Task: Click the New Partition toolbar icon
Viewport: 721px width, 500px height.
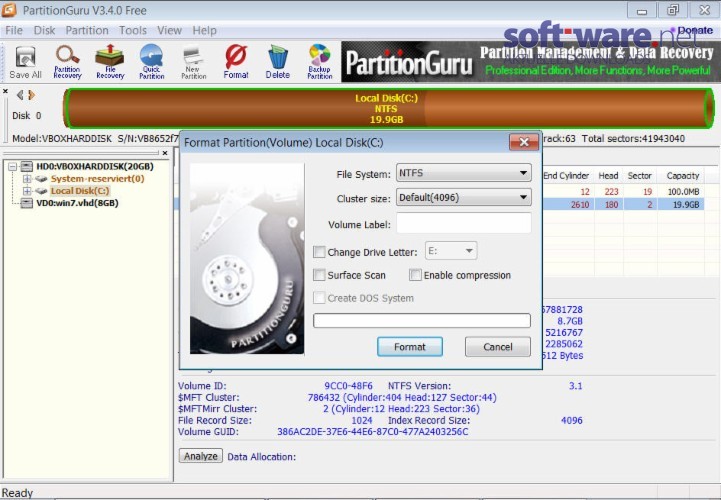Action: click(194, 62)
